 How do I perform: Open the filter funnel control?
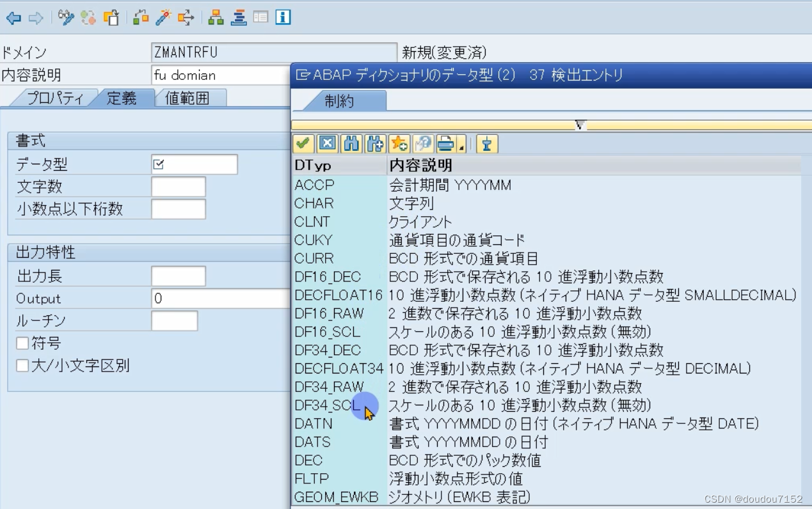tap(486, 143)
